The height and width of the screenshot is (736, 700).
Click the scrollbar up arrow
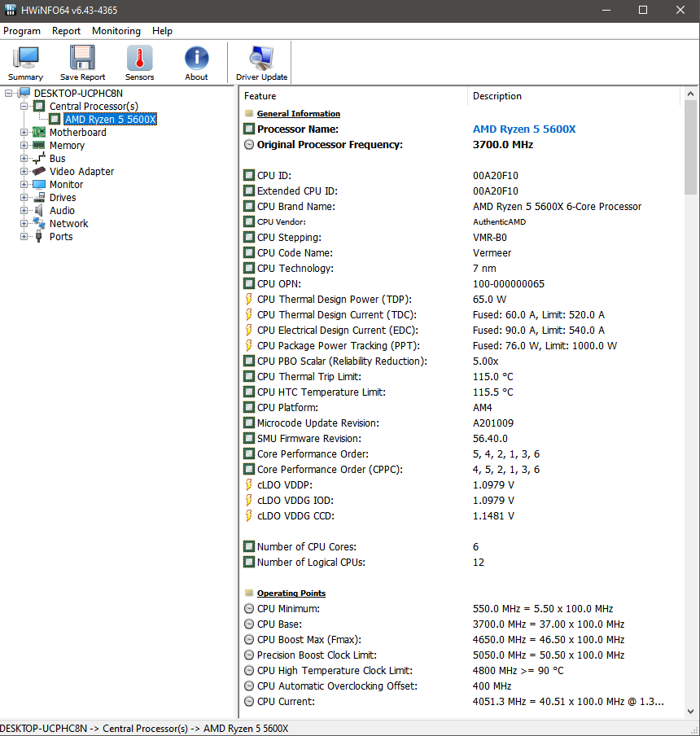690,94
